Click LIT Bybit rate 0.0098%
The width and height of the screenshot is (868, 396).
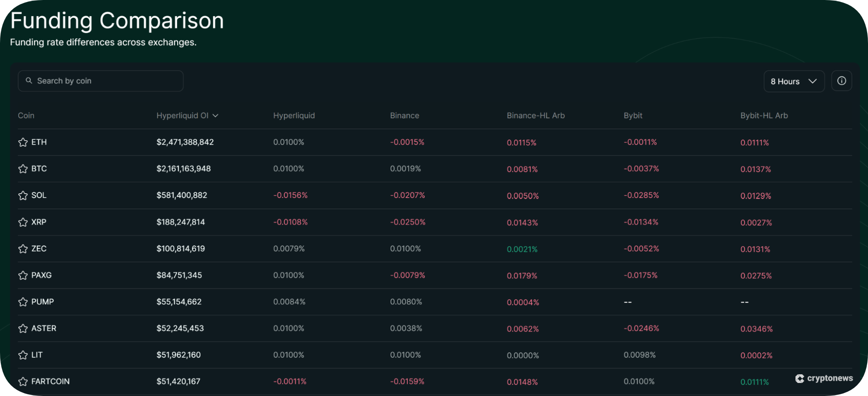640,355
